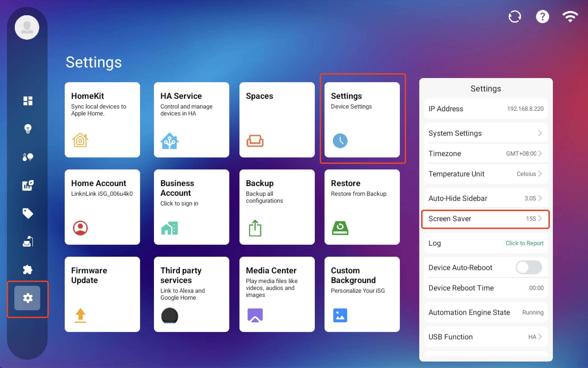Click the refresh sync icon
Image resolution: width=588 pixels, height=368 pixels.
[x=514, y=17]
